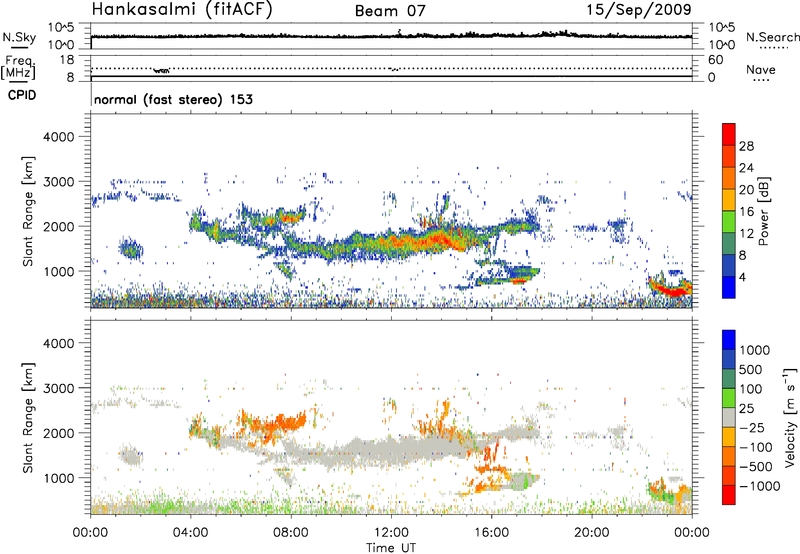This screenshot has height=554, width=800.
Task: Click the 12:00 time tick label
Action: click(391, 533)
